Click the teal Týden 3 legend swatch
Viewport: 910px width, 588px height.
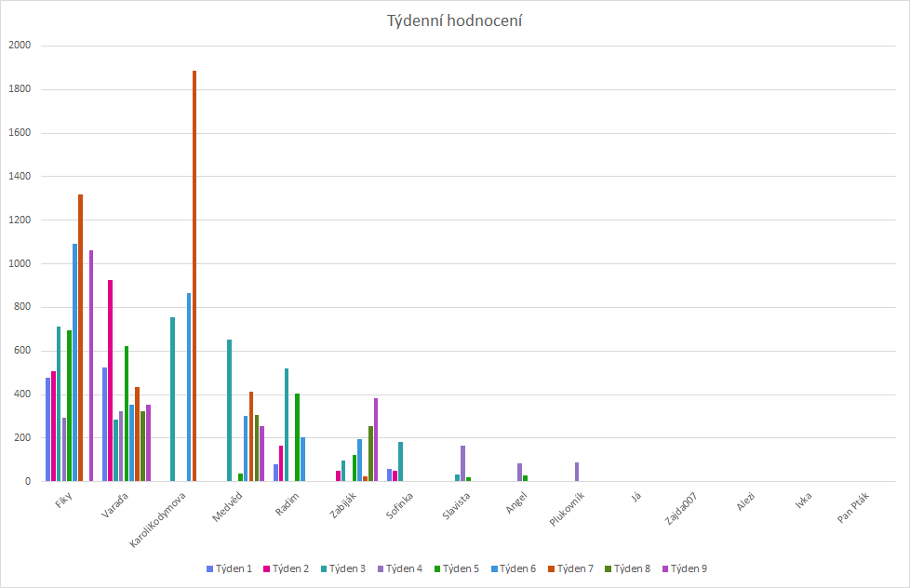(325, 568)
